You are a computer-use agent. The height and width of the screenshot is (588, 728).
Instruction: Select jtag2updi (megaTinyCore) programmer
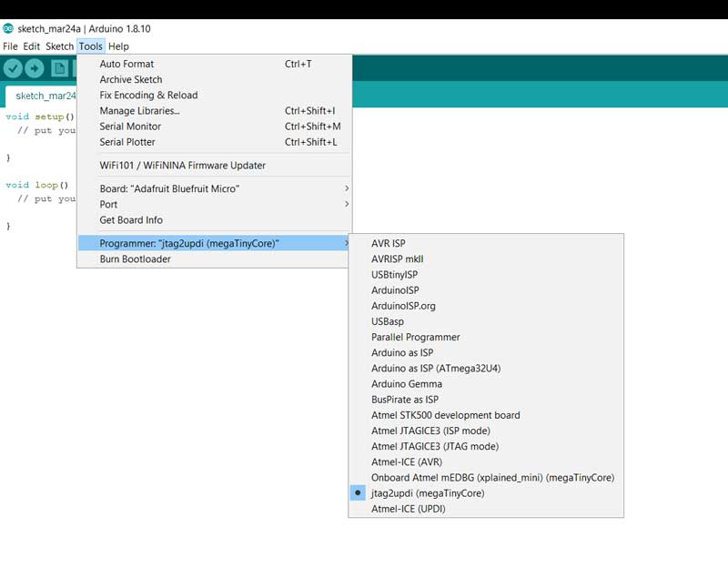(486, 492)
